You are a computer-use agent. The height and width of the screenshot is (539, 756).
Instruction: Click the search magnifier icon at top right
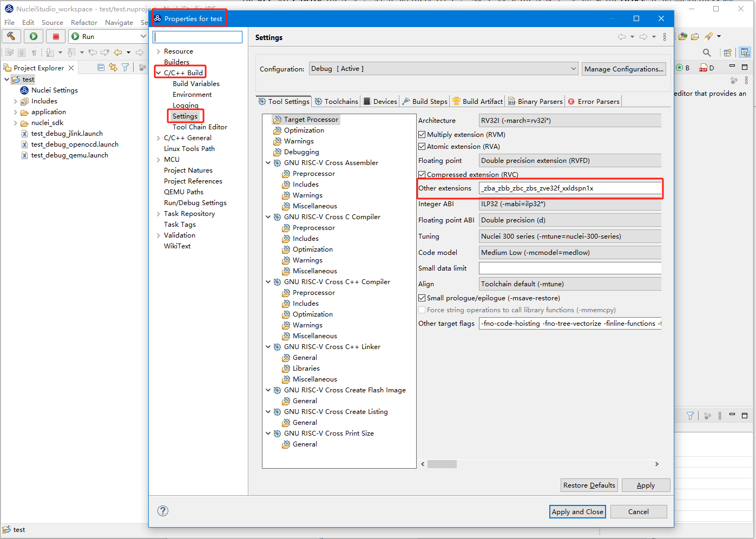point(707,52)
